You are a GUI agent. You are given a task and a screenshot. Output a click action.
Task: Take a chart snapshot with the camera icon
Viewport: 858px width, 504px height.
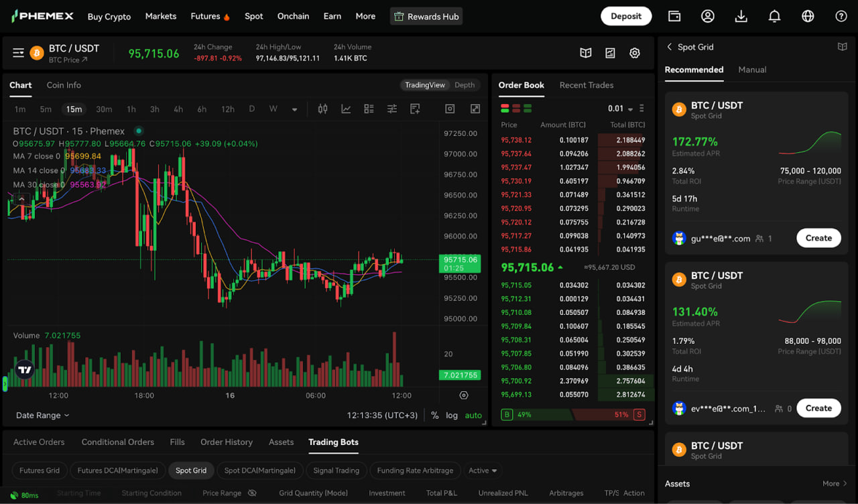pos(450,109)
